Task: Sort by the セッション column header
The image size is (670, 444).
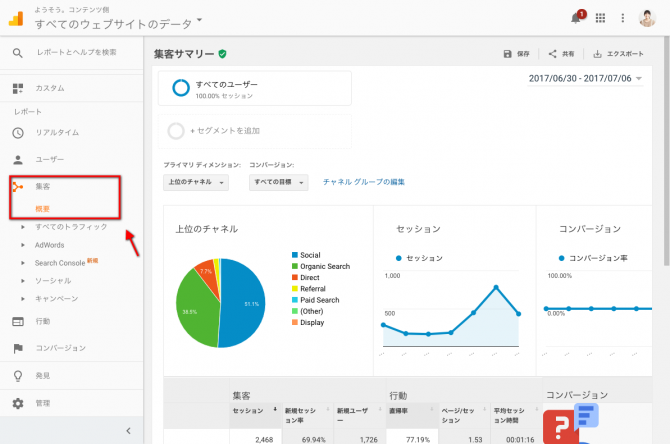Action: 255,415
